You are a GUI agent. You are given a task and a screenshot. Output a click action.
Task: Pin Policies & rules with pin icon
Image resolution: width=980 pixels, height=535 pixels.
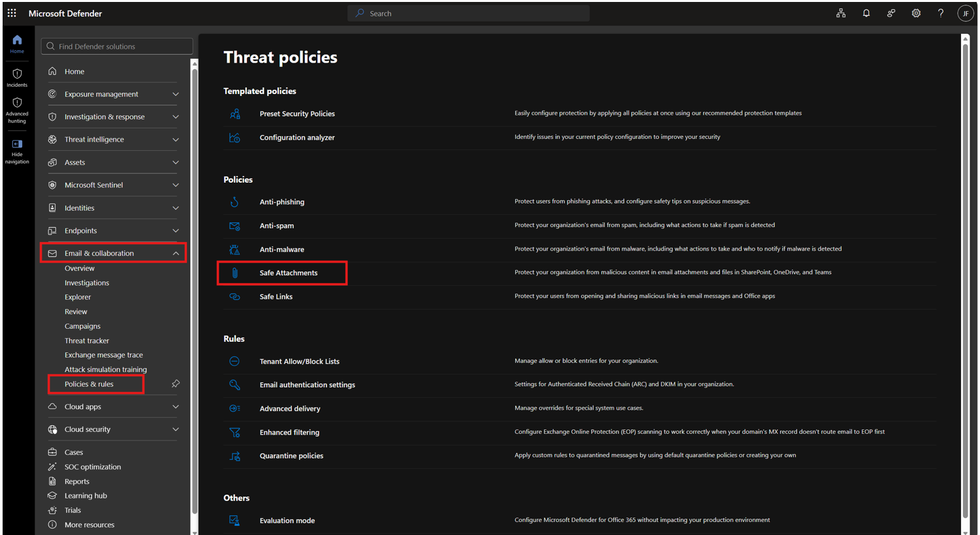pyautogui.click(x=176, y=384)
